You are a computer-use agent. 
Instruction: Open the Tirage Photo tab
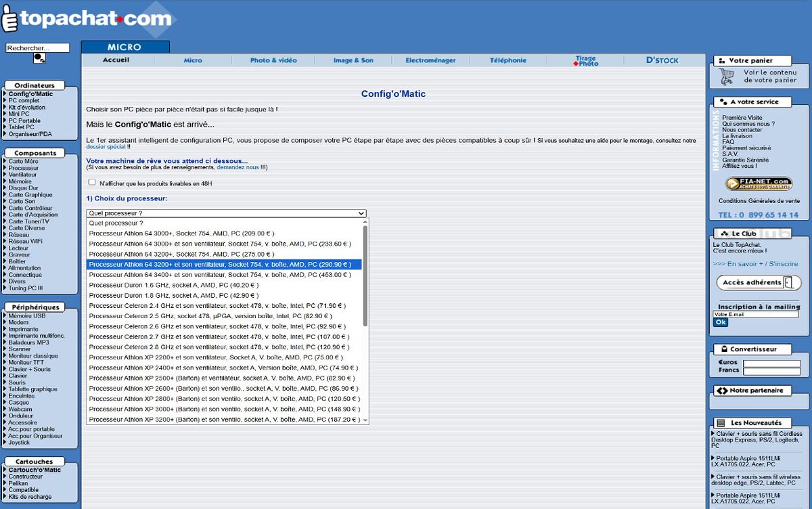[586, 61]
